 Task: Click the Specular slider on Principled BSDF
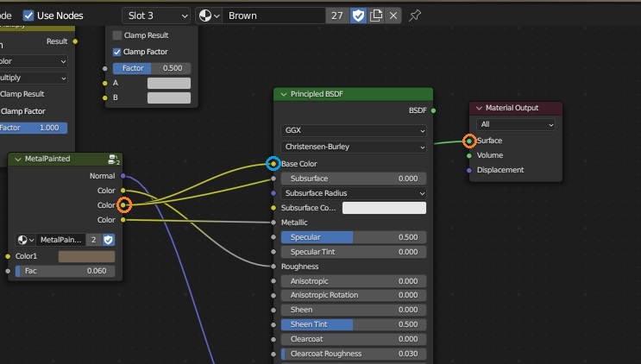tap(354, 237)
